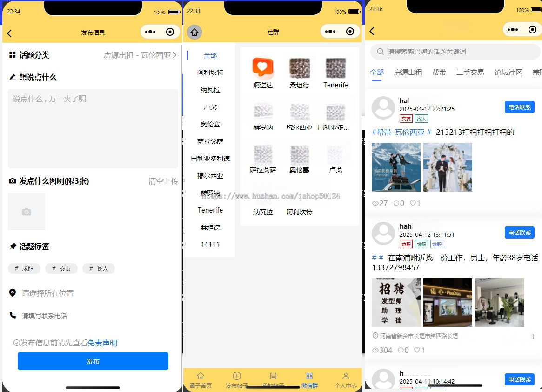Image resolution: width=542 pixels, height=392 pixels.
Task: Click the #帮带-瓦伦西亚# hashtag link
Action: [x=401, y=132]
